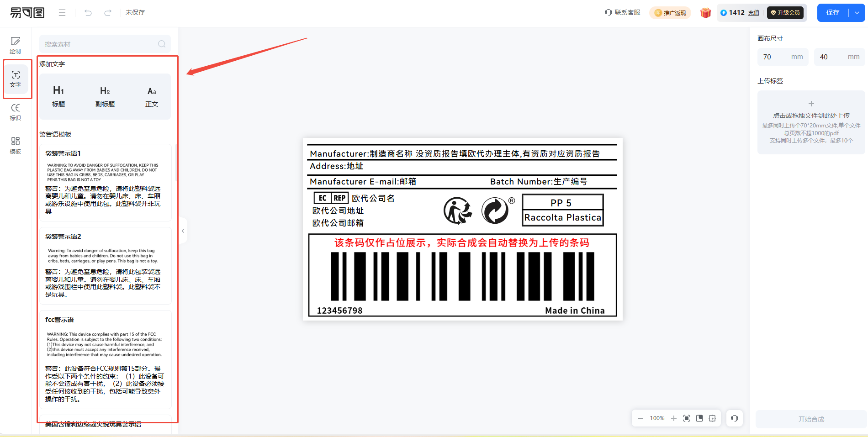The image size is (868, 437).
Task: Open the 标识 CE marks panel
Action: 16,112
